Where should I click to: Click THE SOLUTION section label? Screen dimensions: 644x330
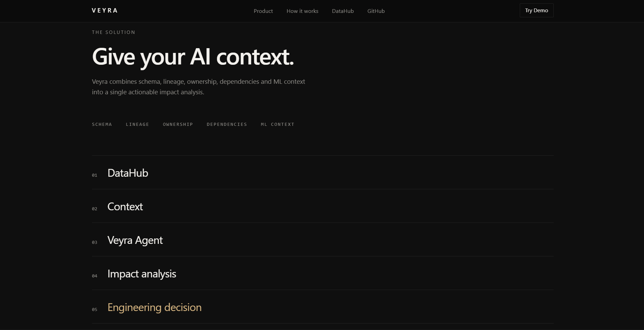[x=113, y=32]
